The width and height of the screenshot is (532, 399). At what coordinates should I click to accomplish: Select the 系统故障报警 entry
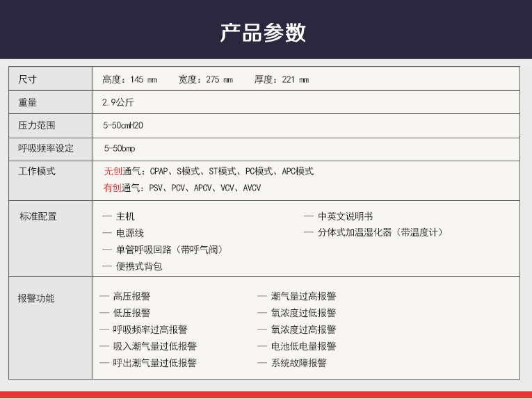point(298,363)
